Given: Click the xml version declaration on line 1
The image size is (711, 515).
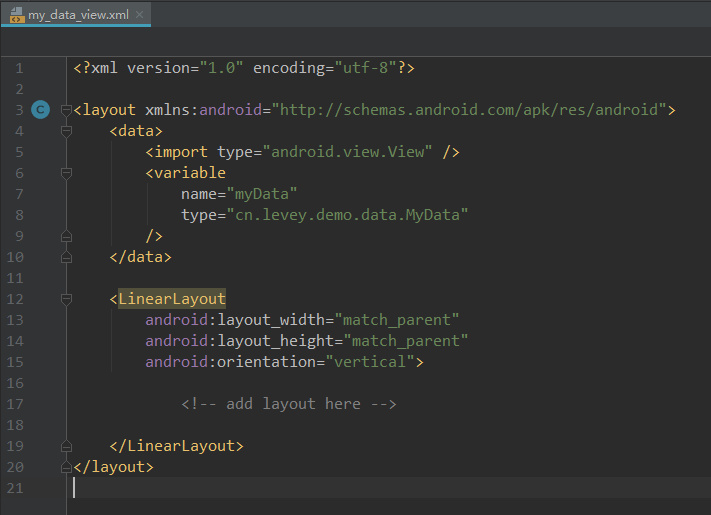Looking at the screenshot, I should click(243, 68).
